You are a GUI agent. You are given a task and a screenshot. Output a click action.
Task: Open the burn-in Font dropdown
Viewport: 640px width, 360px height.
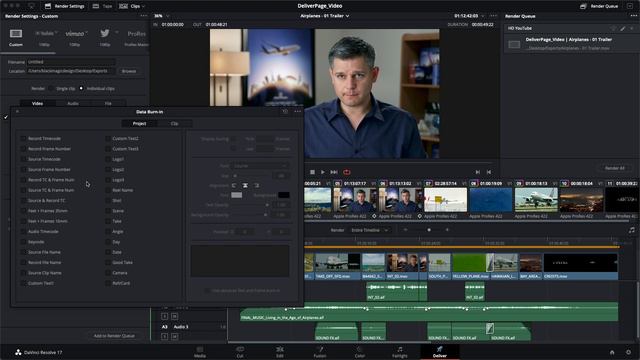pyautogui.click(x=260, y=166)
